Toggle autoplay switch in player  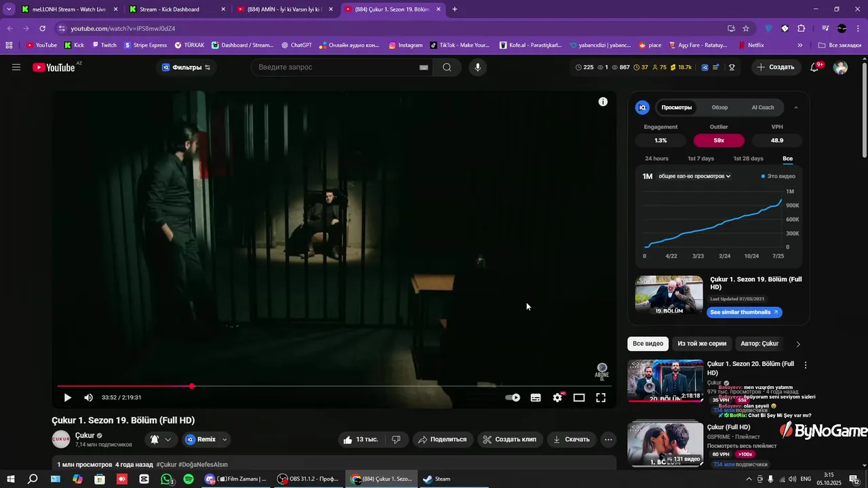(x=513, y=398)
